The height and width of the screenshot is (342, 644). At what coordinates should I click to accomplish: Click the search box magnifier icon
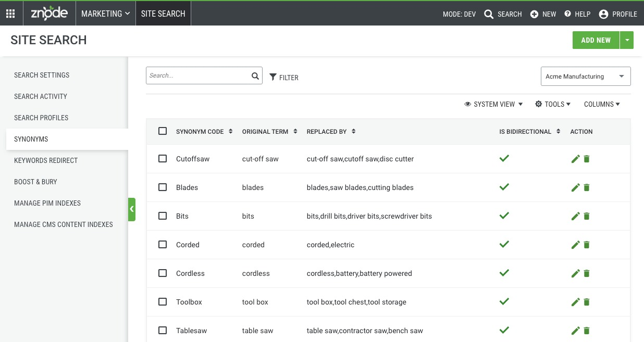point(255,76)
